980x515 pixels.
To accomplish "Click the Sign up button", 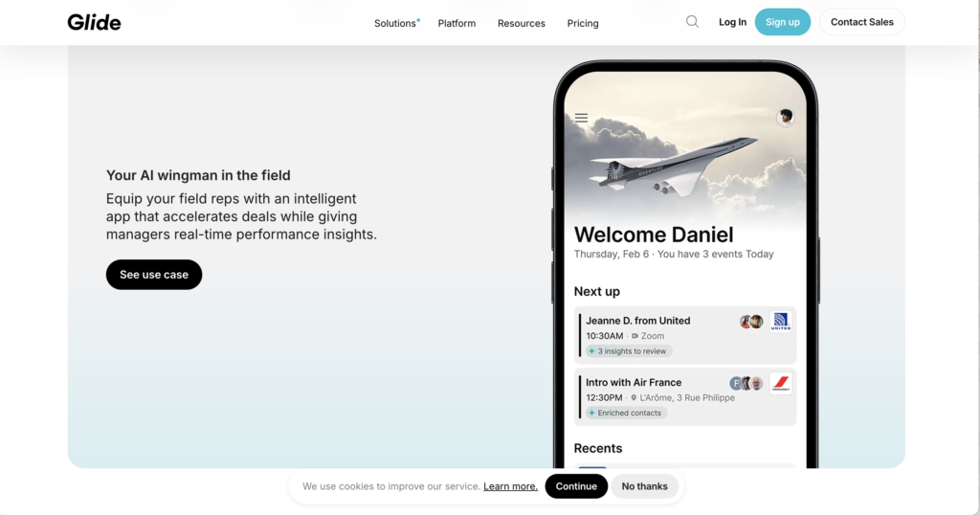I will coord(783,22).
